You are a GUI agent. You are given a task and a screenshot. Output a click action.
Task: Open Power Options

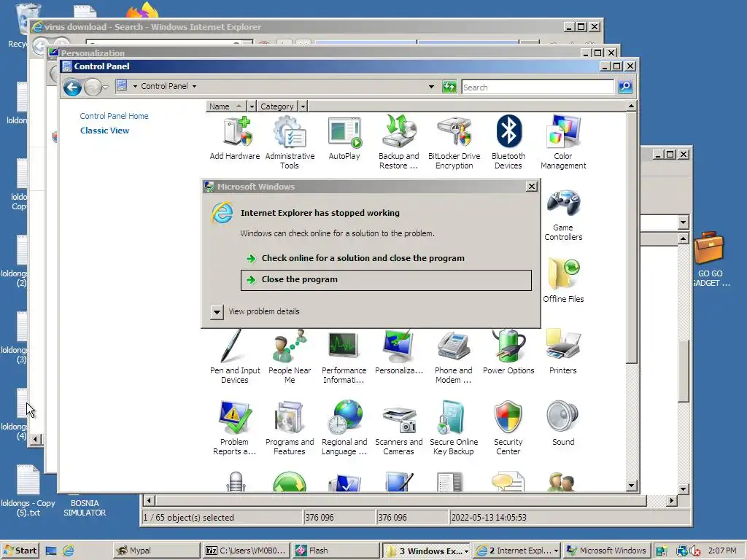(x=508, y=352)
